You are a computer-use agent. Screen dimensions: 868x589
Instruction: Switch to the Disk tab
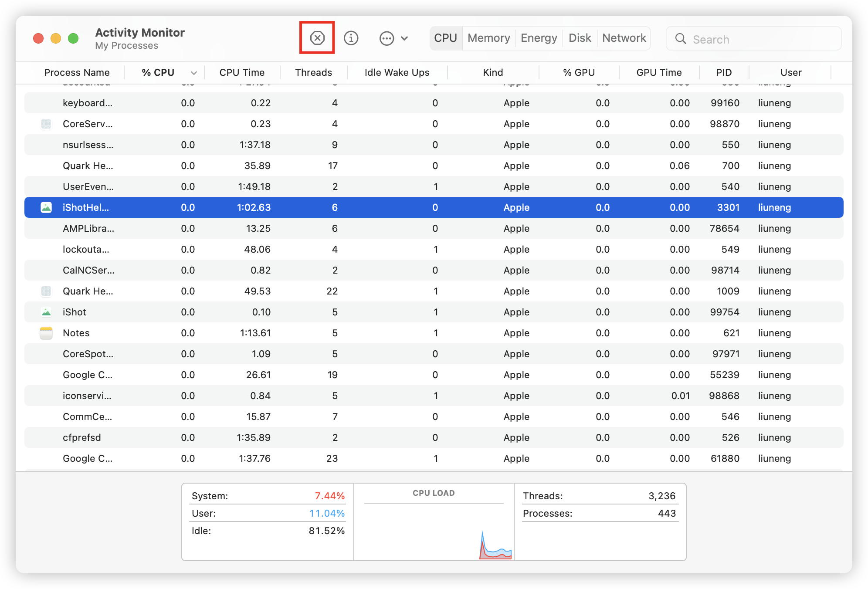(x=580, y=38)
